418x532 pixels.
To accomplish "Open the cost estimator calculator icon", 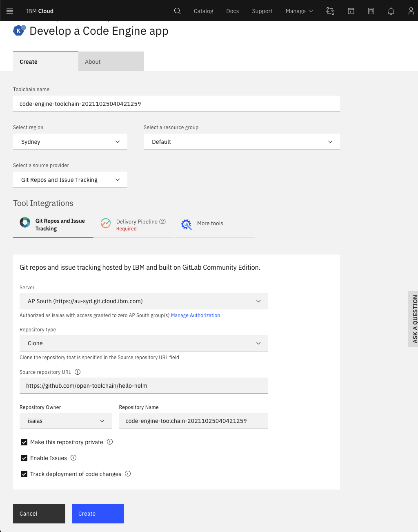I will pyautogui.click(x=371, y=11).
